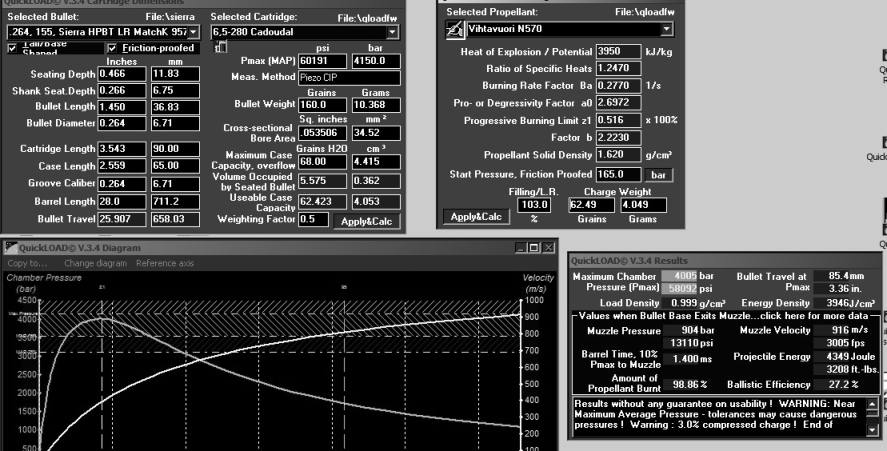
Task: Click the Seating Depth inches field
Action: [122, 74]
